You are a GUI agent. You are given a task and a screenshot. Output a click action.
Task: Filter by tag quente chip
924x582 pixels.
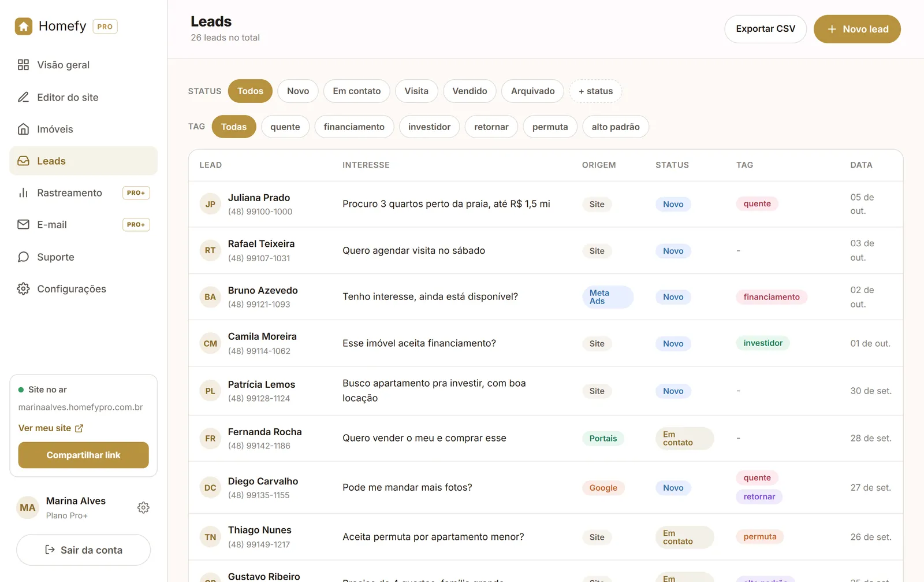285,127
